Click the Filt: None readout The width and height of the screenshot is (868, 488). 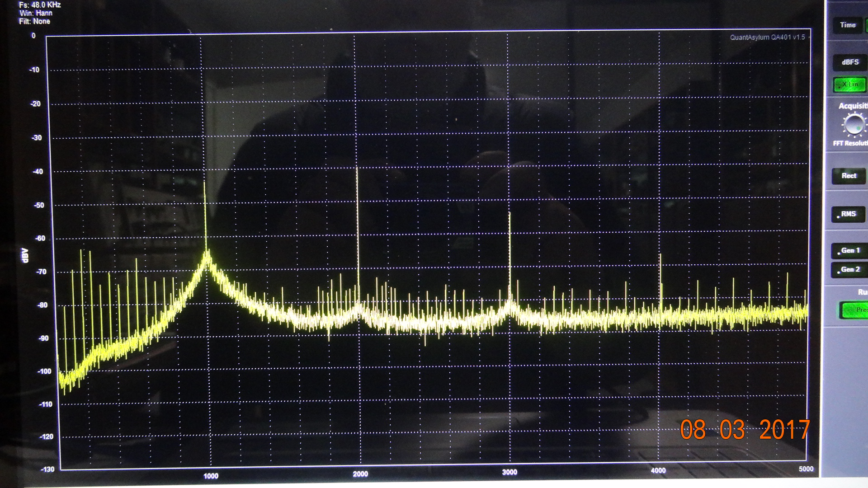34,21
